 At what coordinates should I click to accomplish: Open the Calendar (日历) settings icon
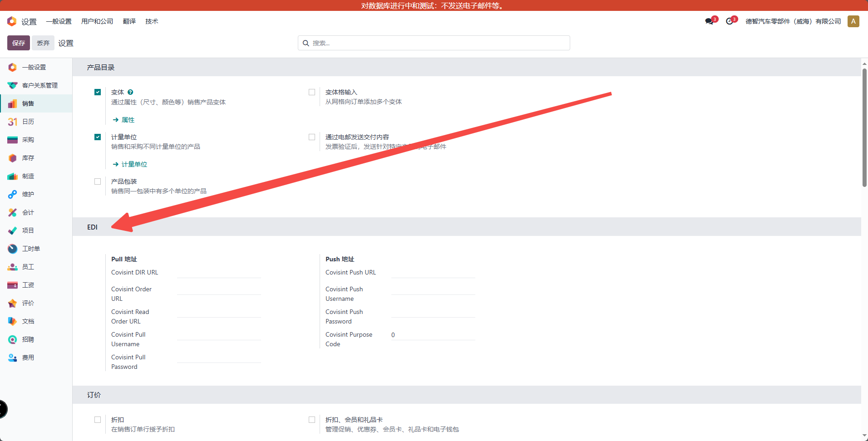click(12, 122)
